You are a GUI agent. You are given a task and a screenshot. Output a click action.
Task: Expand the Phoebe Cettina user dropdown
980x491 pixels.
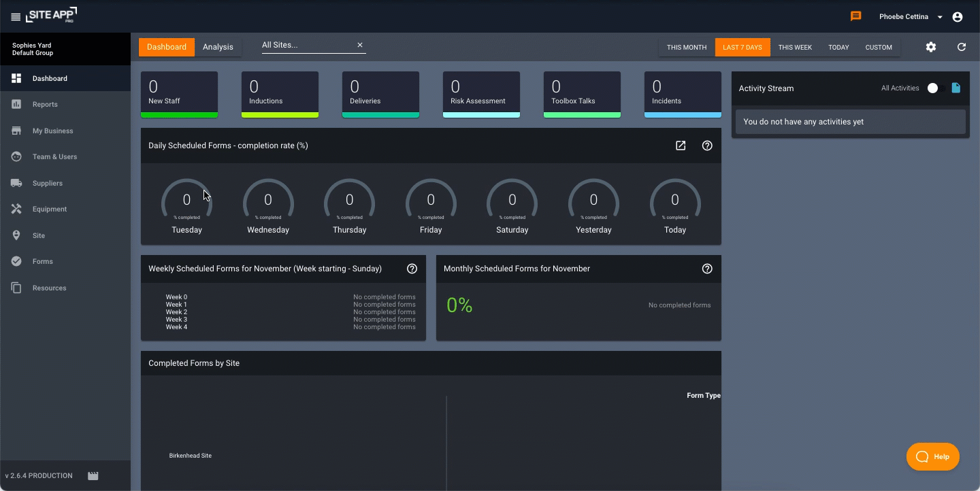coord(940,17)
